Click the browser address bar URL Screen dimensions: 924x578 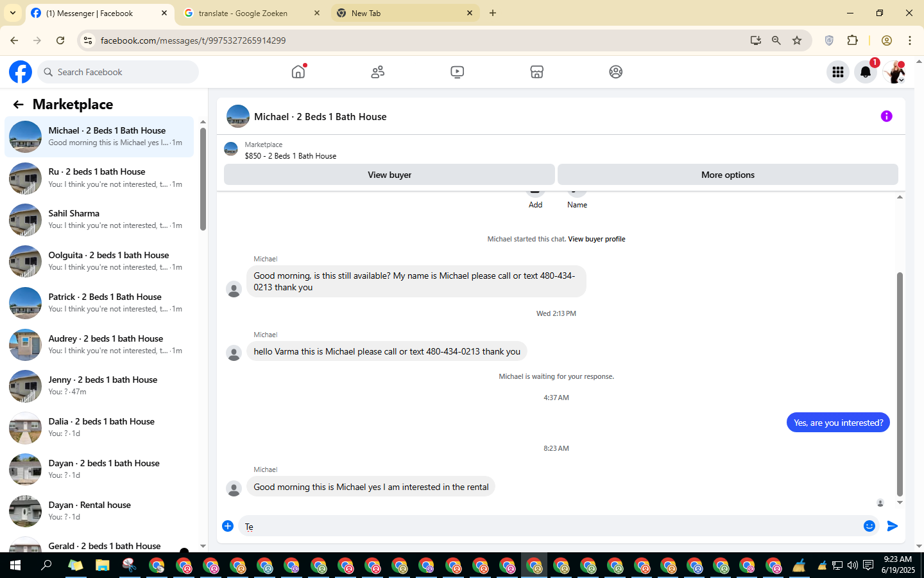(x=193, y=40)
